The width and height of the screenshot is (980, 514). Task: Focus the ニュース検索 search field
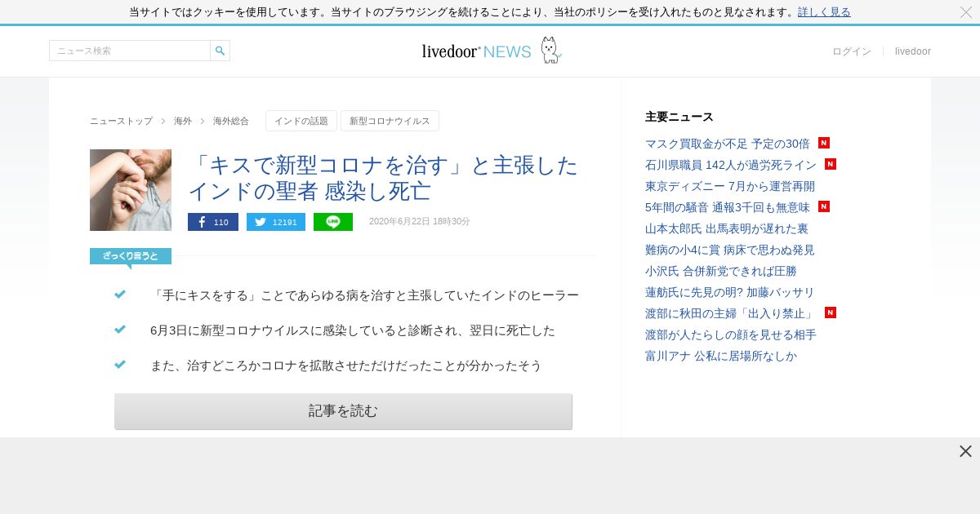130,51
